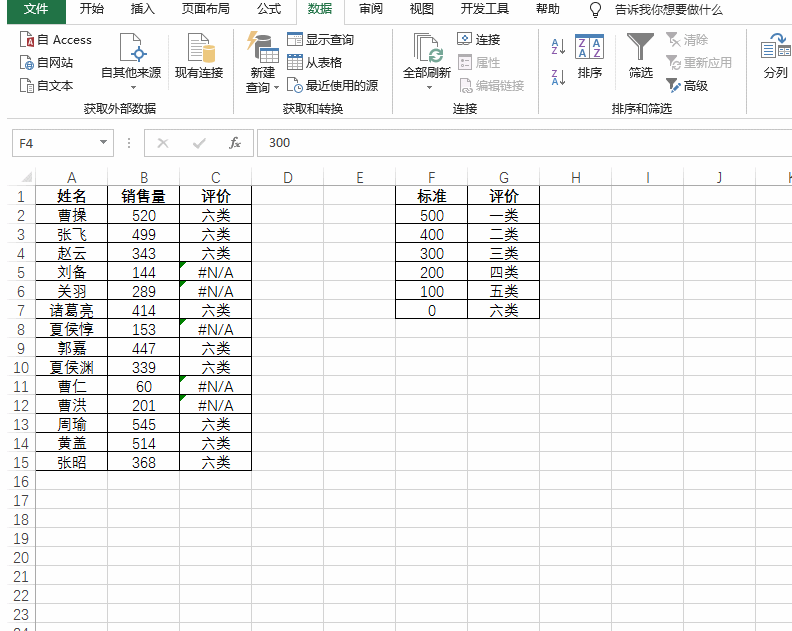The width and height of the screenshot is (792, 631).
Task: Switch to Page Layout (页面布局) tab
Action: (x=206, y=9)
